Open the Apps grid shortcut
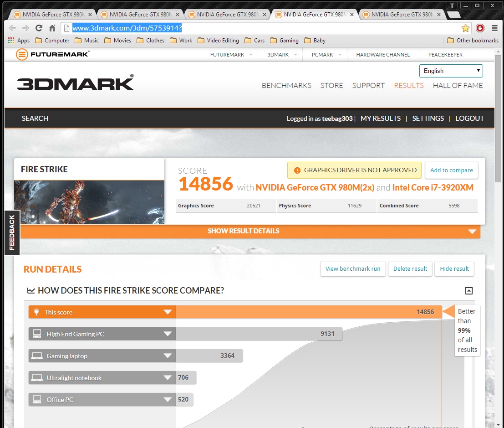This screenshot has width=504, height=428. (x=19, y=41)
